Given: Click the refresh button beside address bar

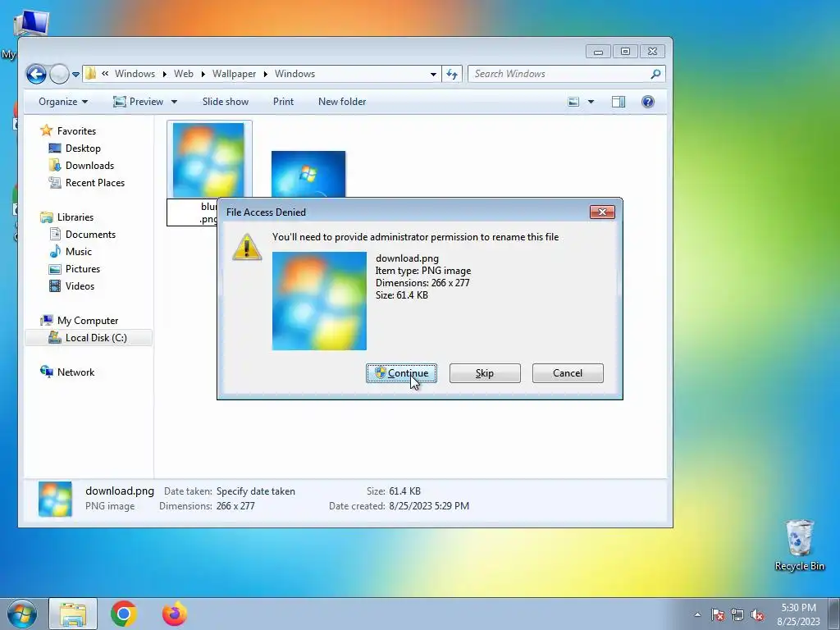Looking at the screenshot, I should [452, 75].
